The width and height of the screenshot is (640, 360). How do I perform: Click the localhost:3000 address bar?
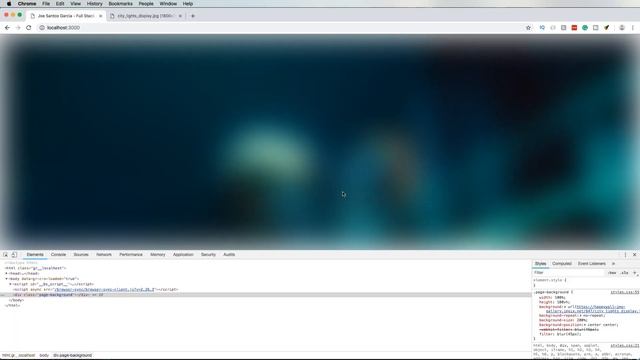point(282,28)
